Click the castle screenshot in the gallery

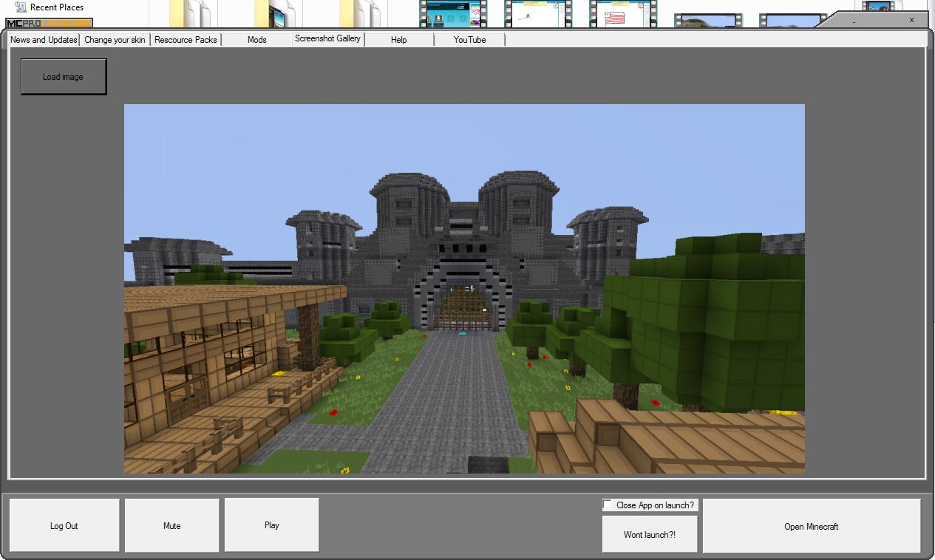click(464, 288)
